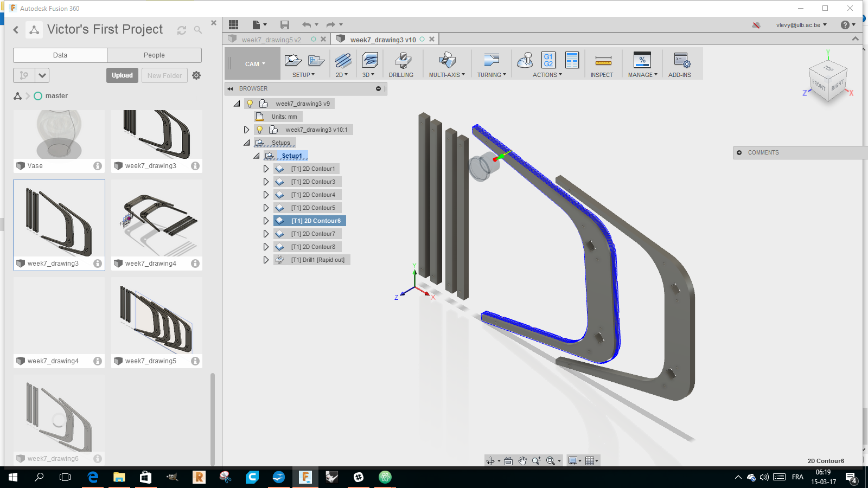868x488 pixels.
Task: Open data panel settings gear
Action: 196,75
